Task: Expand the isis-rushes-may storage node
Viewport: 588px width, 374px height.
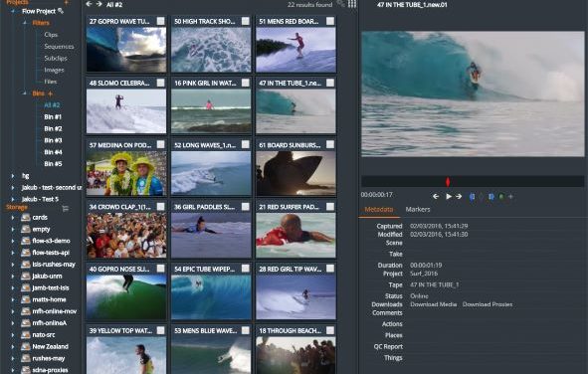Action: click(x=13, y=265)
